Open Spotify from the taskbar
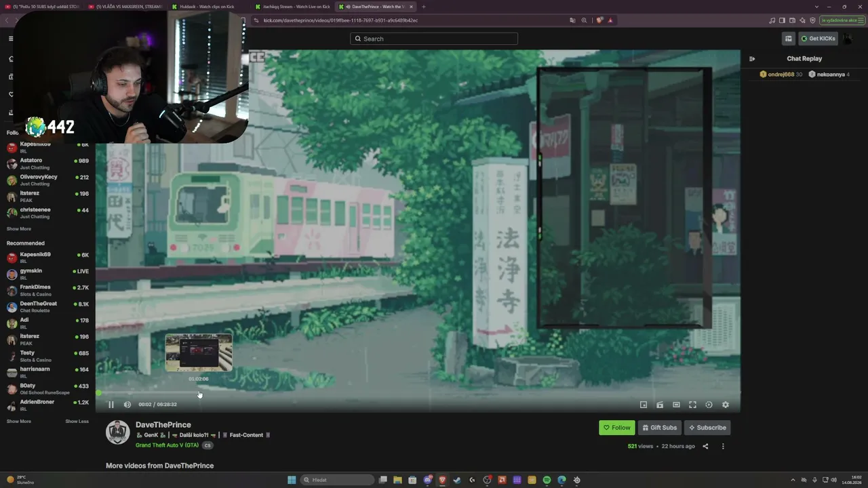The height and width of the screenshot is (488, 868). 547,480
